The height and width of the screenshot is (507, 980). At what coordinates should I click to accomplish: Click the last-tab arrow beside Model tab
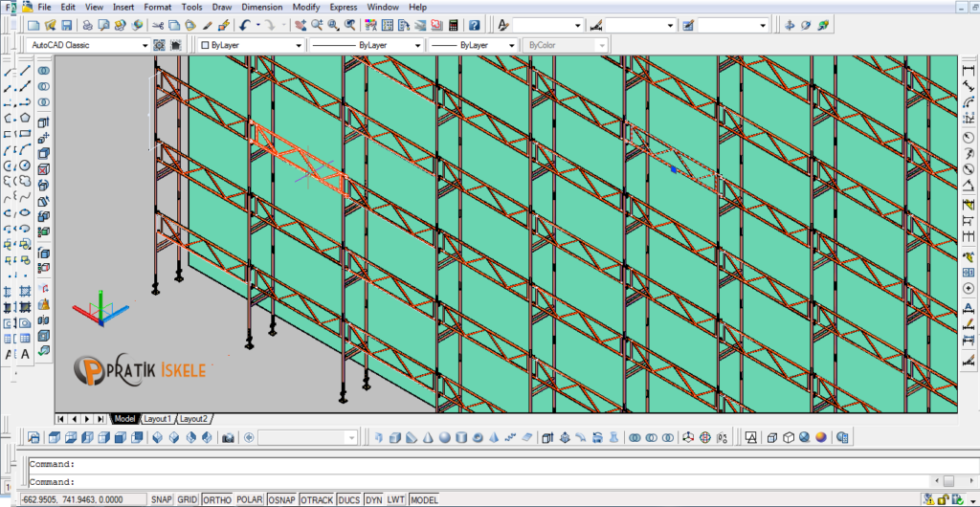pos(100,418)
